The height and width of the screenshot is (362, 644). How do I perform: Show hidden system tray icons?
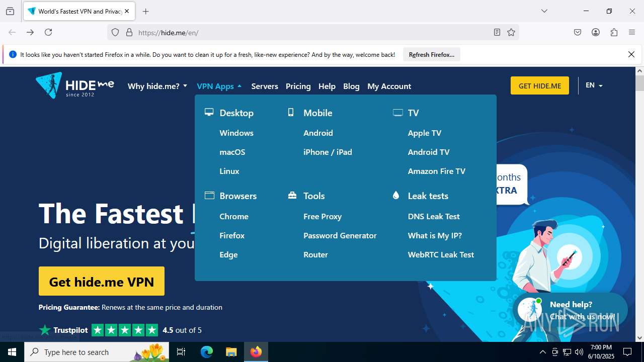pos(542,352)
